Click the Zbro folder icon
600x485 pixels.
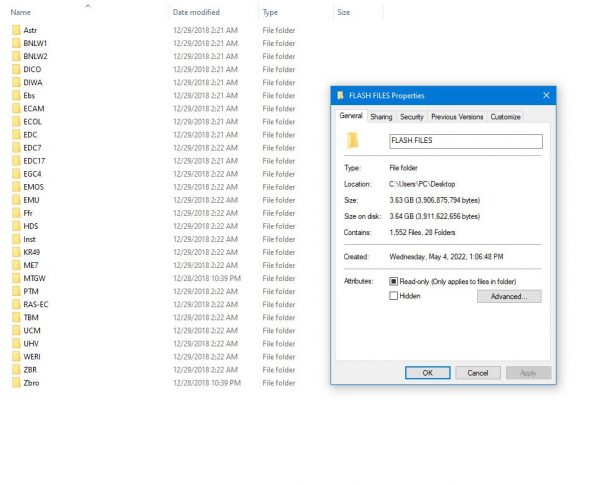[x=16, y=383]
